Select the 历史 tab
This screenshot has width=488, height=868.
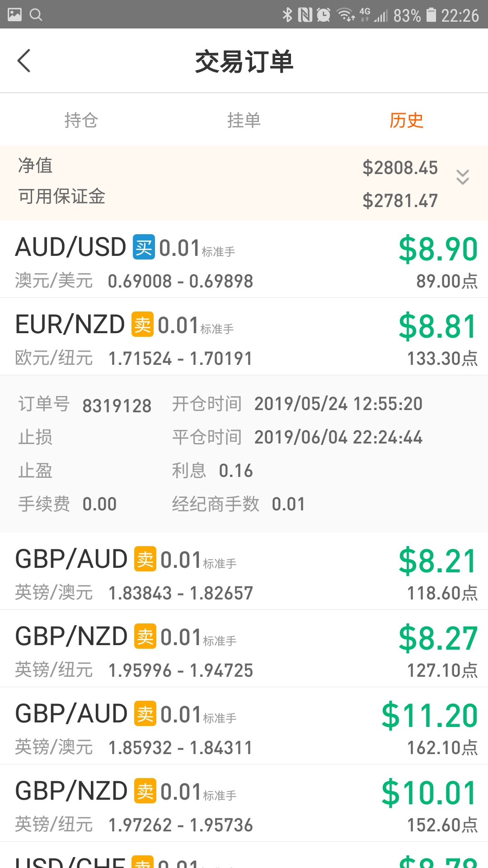pos(407,120)
